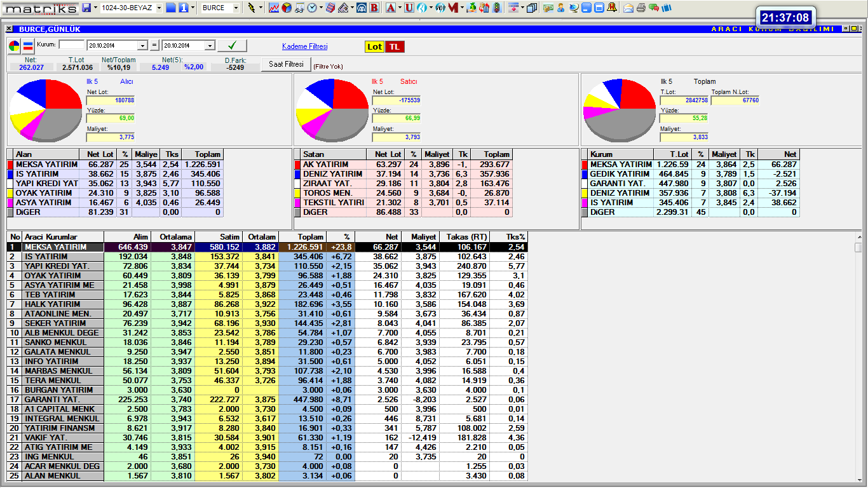868x488 pixels.
Task: Toggle the red TL unit button
Action: 395,47
